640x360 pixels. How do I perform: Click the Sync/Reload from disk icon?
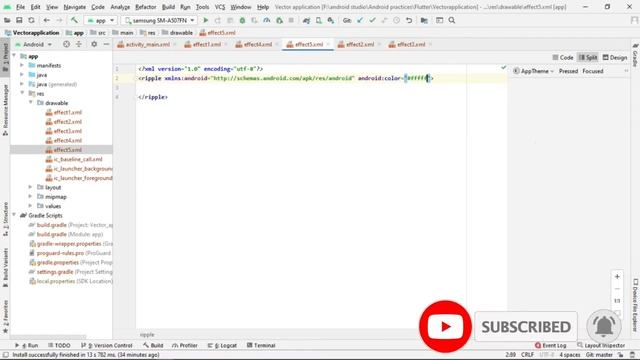[31, 20]
